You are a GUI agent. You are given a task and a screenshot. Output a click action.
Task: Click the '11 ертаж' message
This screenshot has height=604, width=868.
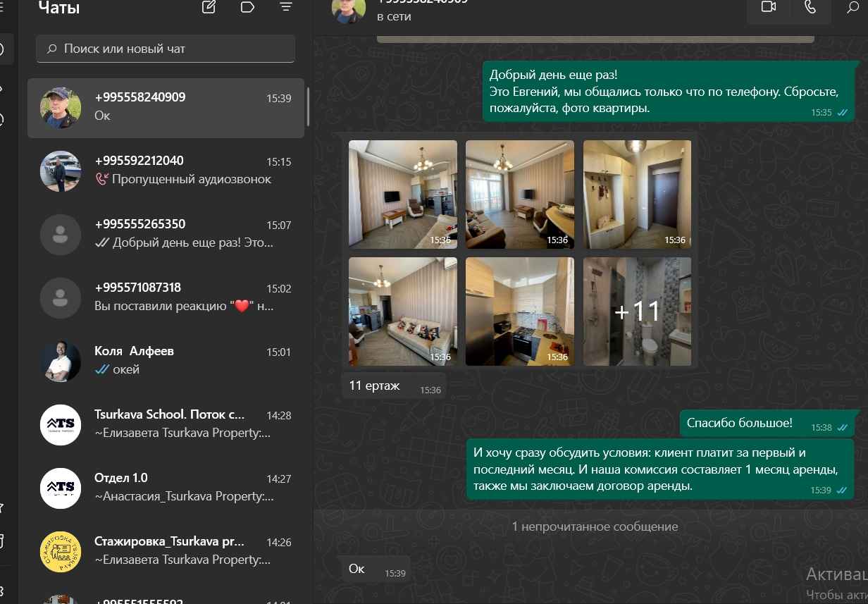pyautogui.click(x=394, y=386)
